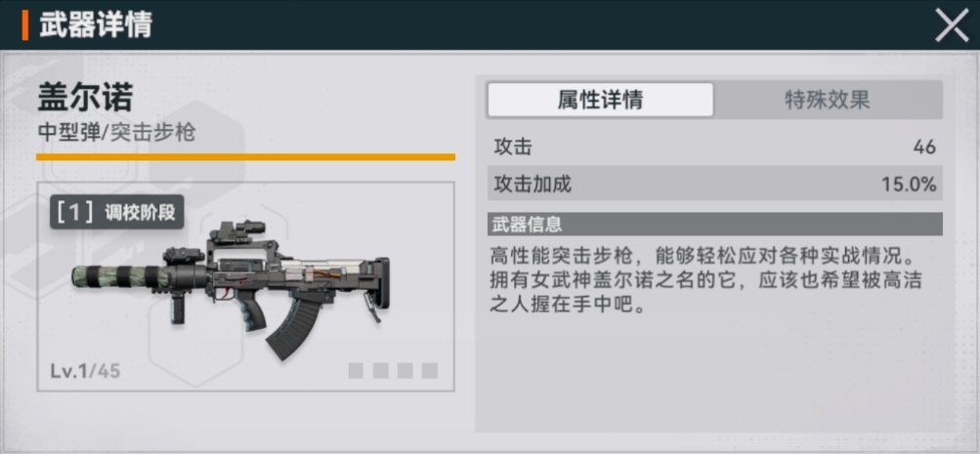The width and height of the screenshot is (980, 454).
Task: Select the fourth gray slot square
Action: click(429, 371)
